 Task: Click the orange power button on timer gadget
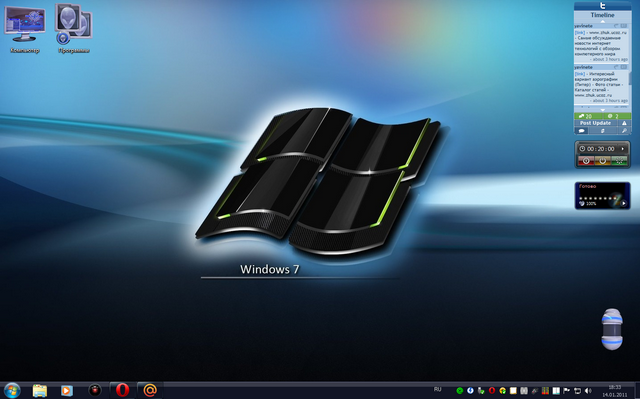[x=602, y=161]
